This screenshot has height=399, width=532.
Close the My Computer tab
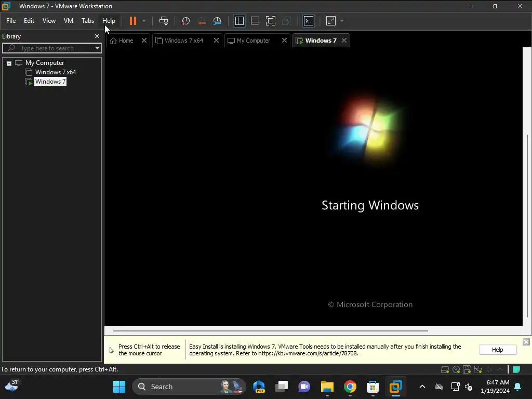point(284,41)
